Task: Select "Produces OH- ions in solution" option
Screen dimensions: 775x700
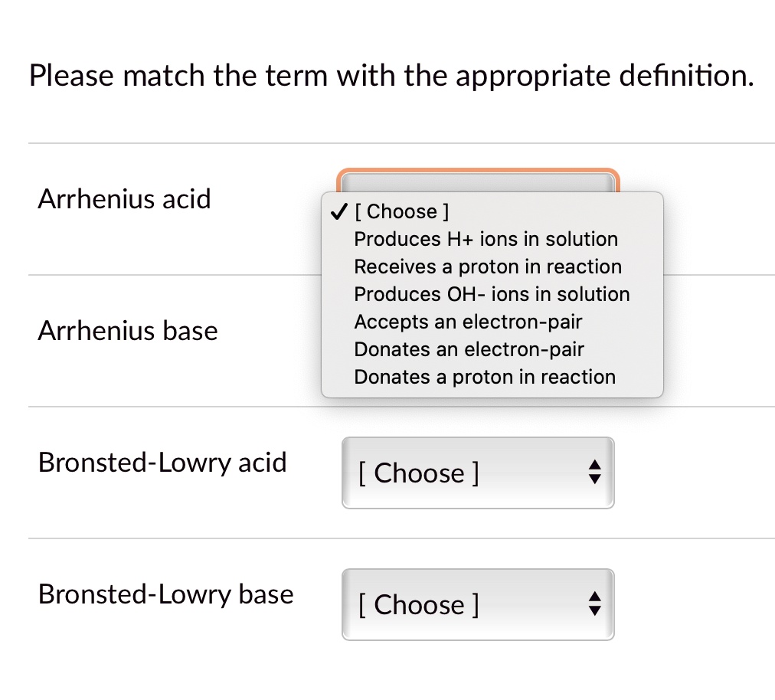Action: 492,294
